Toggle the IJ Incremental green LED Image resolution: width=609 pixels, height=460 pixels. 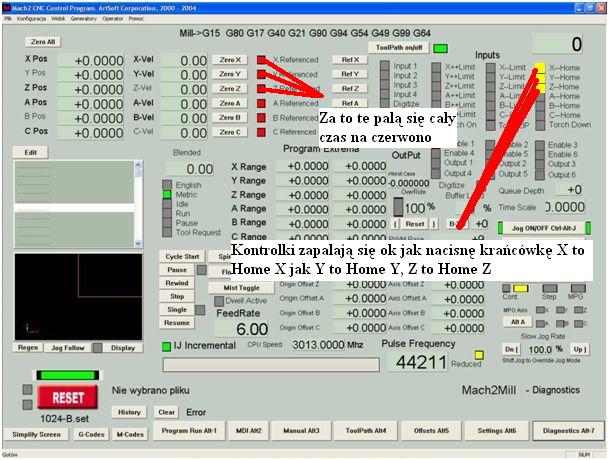[x=166, y=346]
